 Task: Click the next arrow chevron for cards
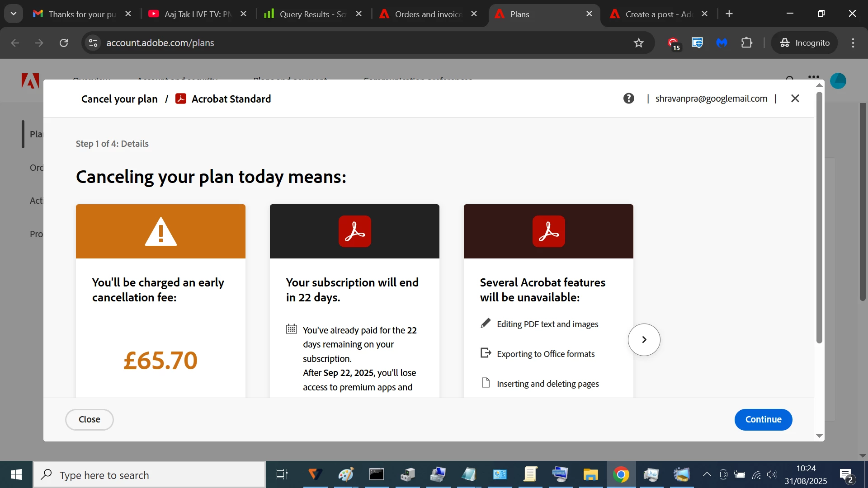coord(644,340)
